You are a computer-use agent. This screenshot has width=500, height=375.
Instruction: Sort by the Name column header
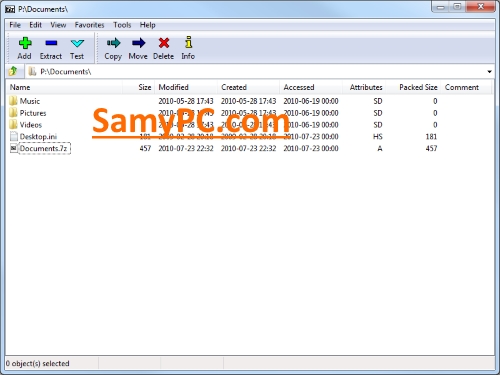[x=65, y=87]
